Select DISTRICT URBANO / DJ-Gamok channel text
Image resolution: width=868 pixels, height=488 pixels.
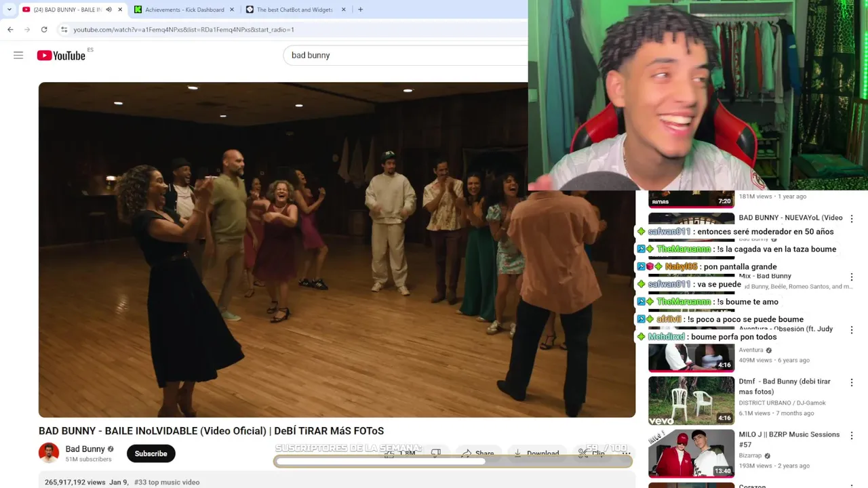tap(782, 403)
